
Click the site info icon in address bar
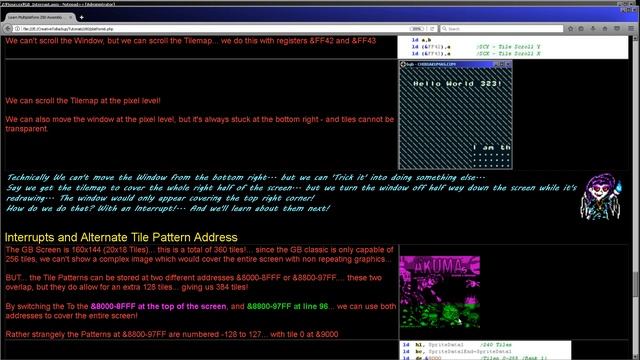(18, 29)
